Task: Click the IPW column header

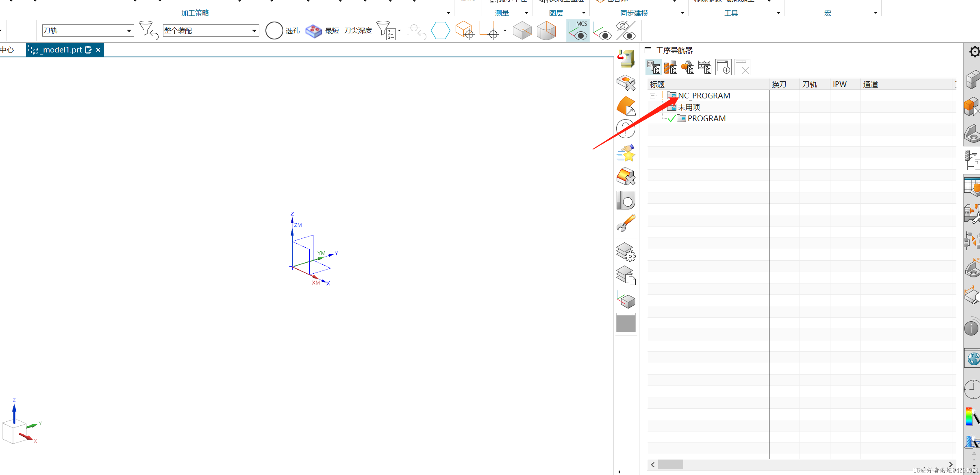Action: coord(845,84)
